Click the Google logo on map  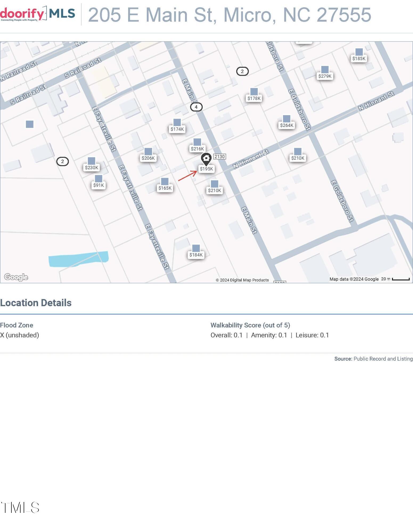[16, 277]
